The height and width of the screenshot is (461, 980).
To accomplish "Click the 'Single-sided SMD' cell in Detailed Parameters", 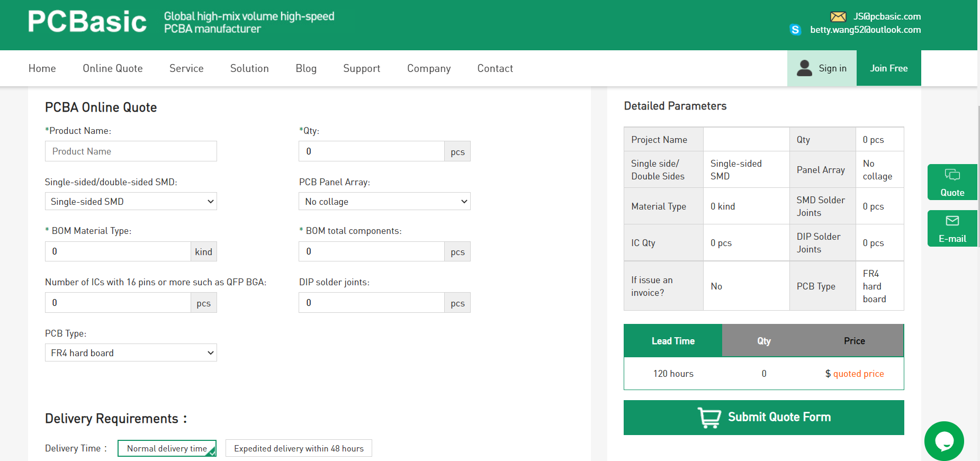I will coord(746,170).
